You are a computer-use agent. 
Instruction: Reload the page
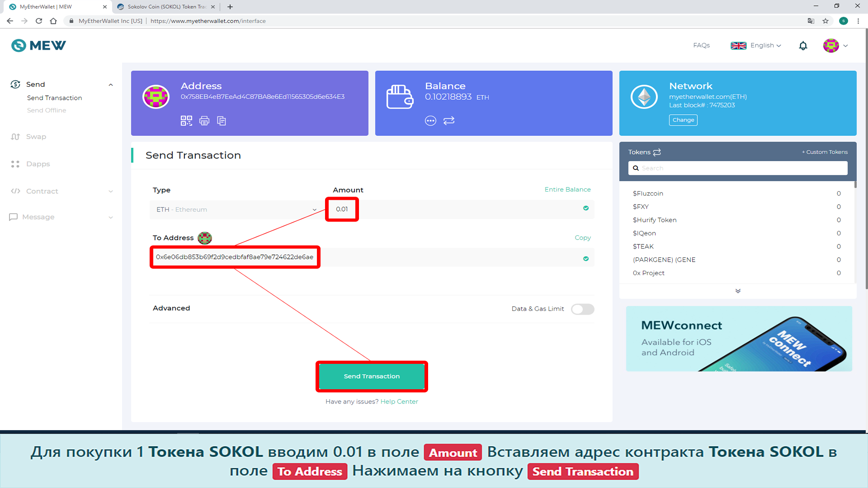tap(39, 21)
